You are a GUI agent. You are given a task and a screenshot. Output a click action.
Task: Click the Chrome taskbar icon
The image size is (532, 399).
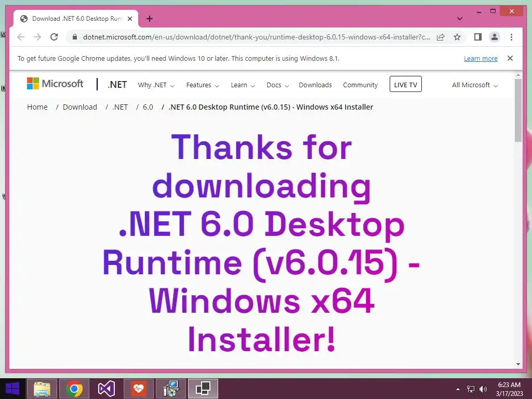click(x=74, y=389)
